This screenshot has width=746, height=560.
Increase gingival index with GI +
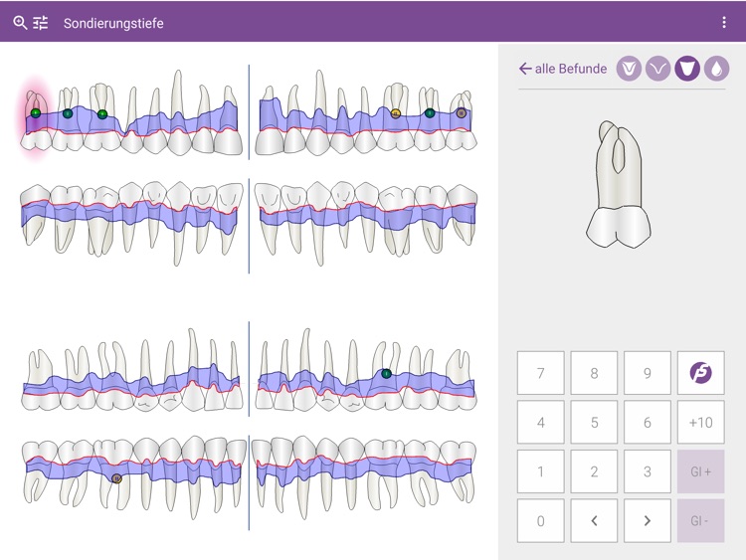[701, 471]
